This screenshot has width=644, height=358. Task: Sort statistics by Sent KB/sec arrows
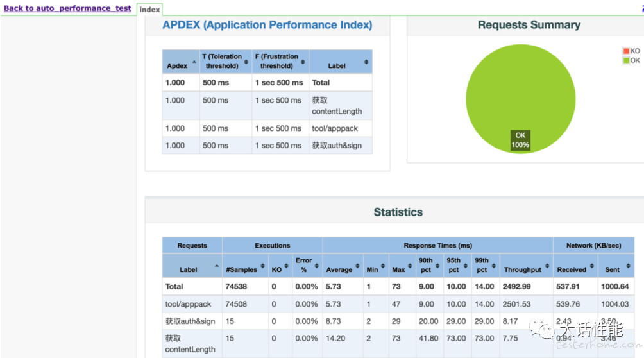point(628,266)
